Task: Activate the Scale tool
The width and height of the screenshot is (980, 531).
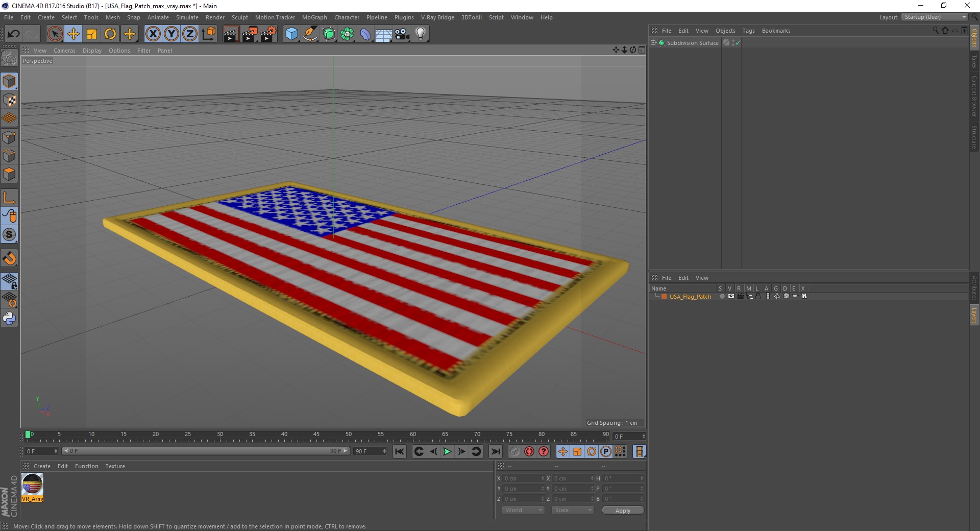Action: 92,34
